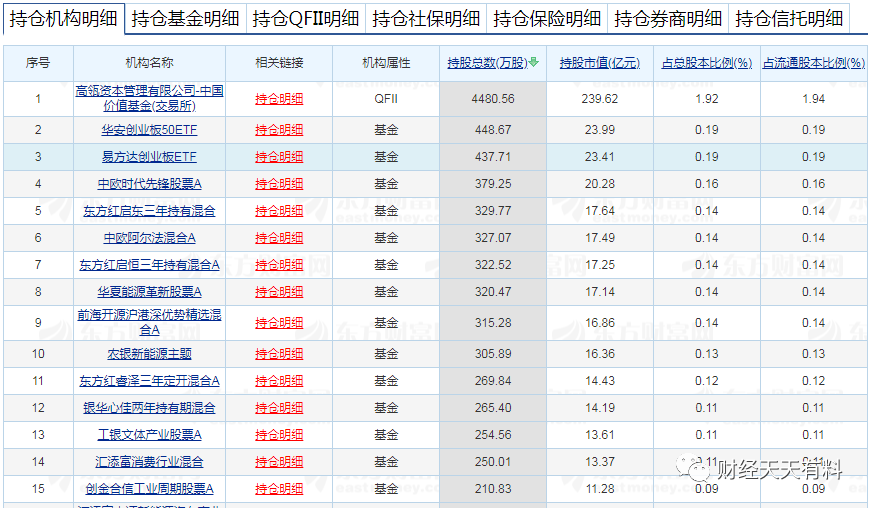Select the 23.41 market value cell

tap(599, 157)
